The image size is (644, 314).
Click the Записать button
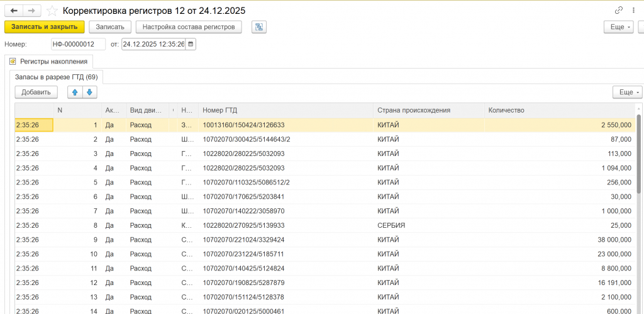110,27
